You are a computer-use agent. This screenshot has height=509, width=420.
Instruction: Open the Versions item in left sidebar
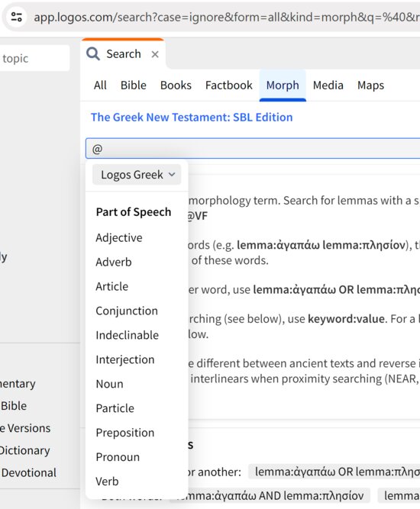pos(25,429)
